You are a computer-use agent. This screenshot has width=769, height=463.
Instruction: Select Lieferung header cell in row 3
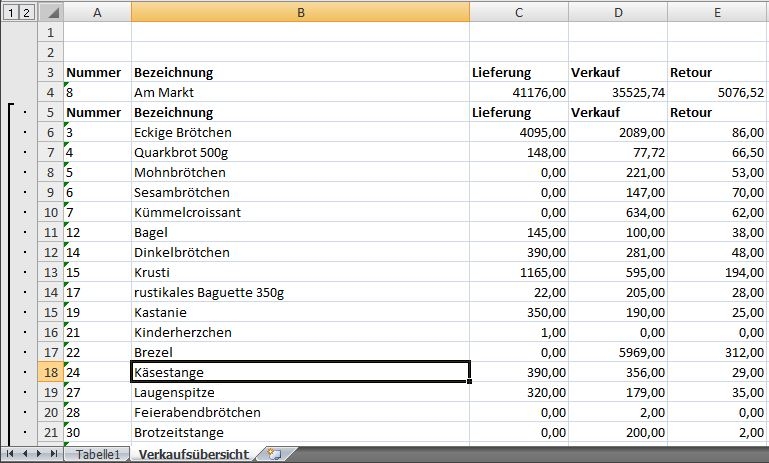518,72
